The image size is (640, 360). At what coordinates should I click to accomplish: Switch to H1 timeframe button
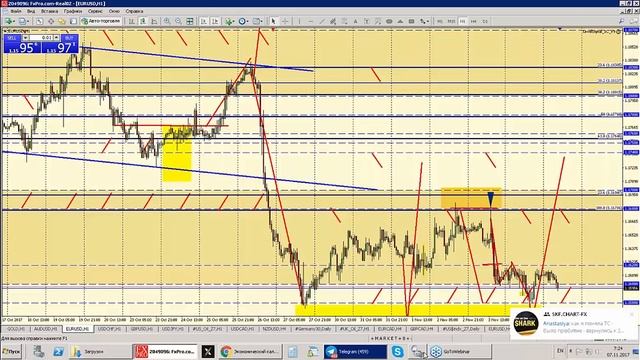tap(462, 21)
